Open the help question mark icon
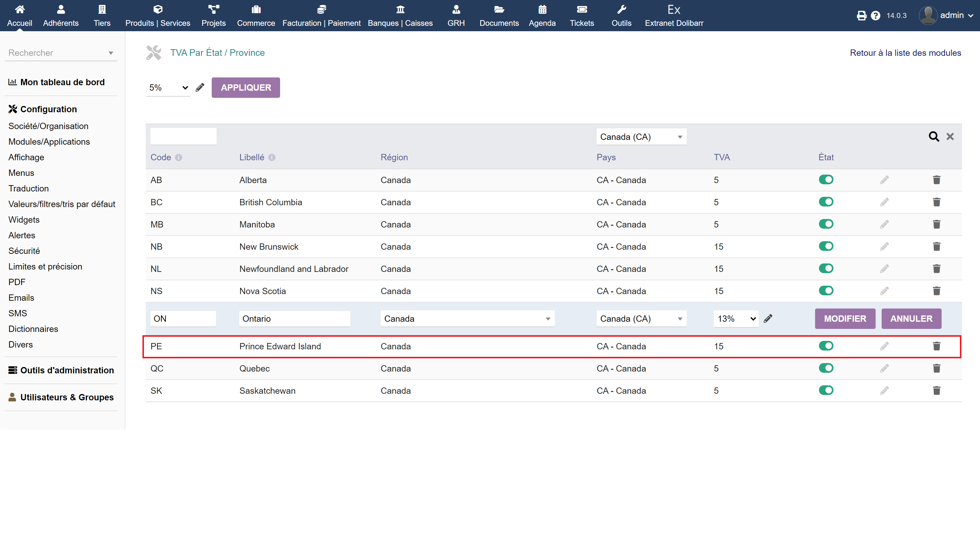The image size is (980, 557). pyautogui.click(x=876, y=16)
